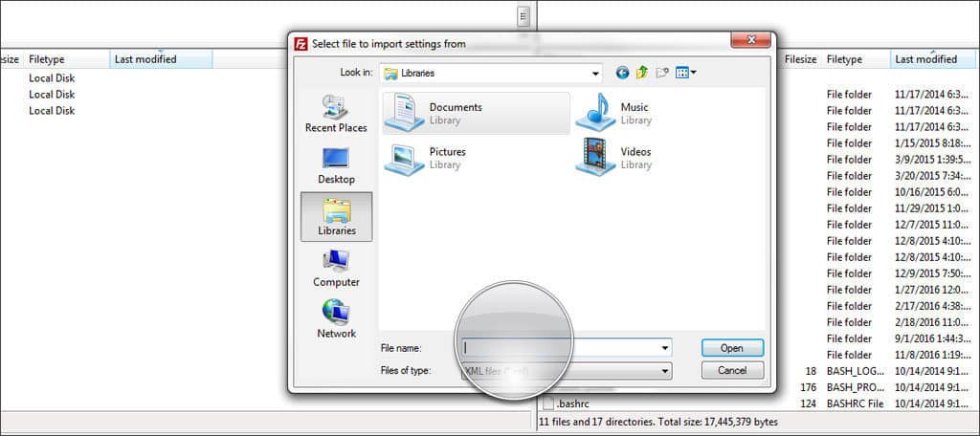Open Recent Places in sidebar

tap(336, 114)
